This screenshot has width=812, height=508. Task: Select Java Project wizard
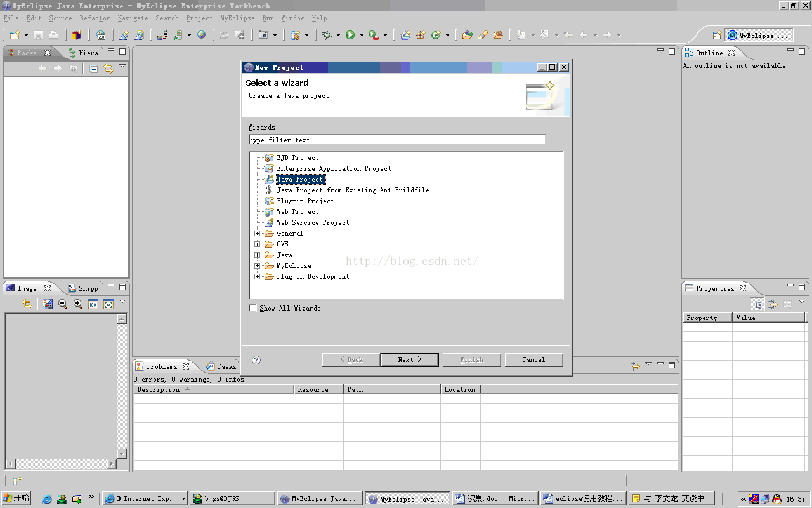tap(300, 179)
